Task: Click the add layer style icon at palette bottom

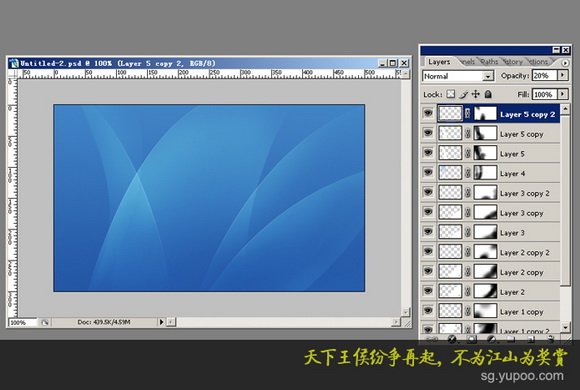Action: point(451,339)
